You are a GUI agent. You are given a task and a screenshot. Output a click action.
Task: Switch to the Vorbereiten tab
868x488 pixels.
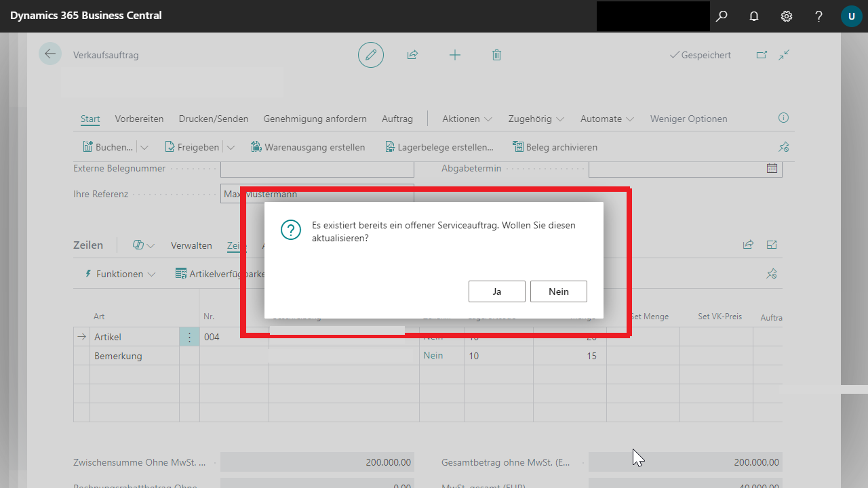point(139,119)
